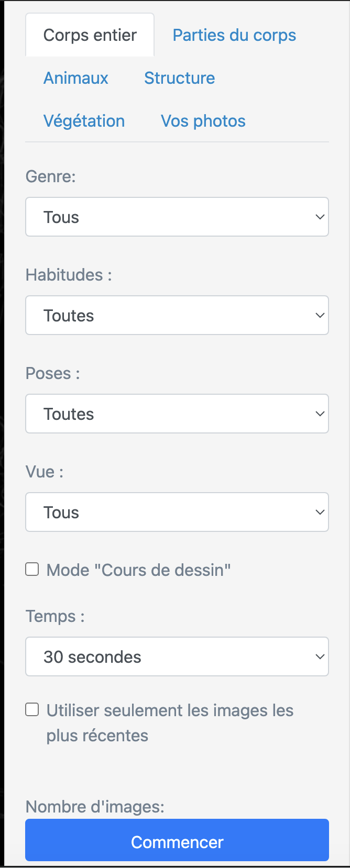350x868 pixels.
Task: Open the Vue dropdown
Action: (177, 512)
